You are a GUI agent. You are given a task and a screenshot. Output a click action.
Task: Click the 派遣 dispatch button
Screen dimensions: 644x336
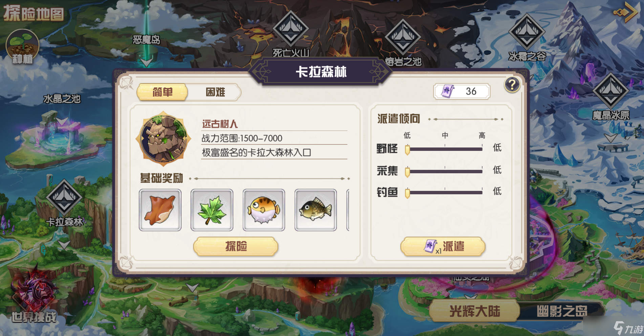pos(443,246)
